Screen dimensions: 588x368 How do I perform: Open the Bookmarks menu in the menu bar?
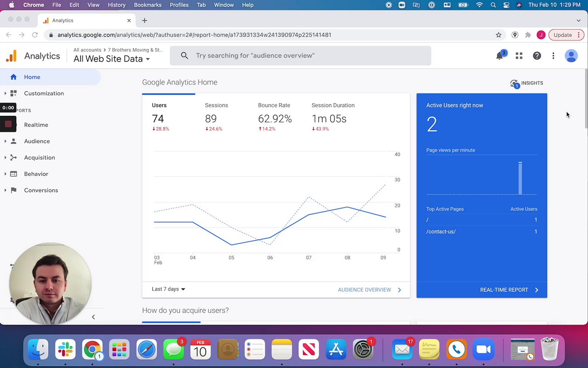point(147,5)
